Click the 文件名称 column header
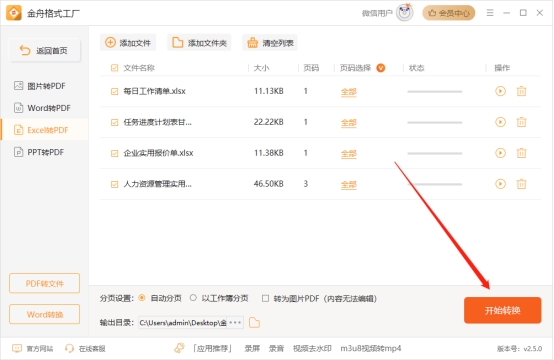Image resolution: width=554 pixels, height=360 pixels. tap(139, 68)
